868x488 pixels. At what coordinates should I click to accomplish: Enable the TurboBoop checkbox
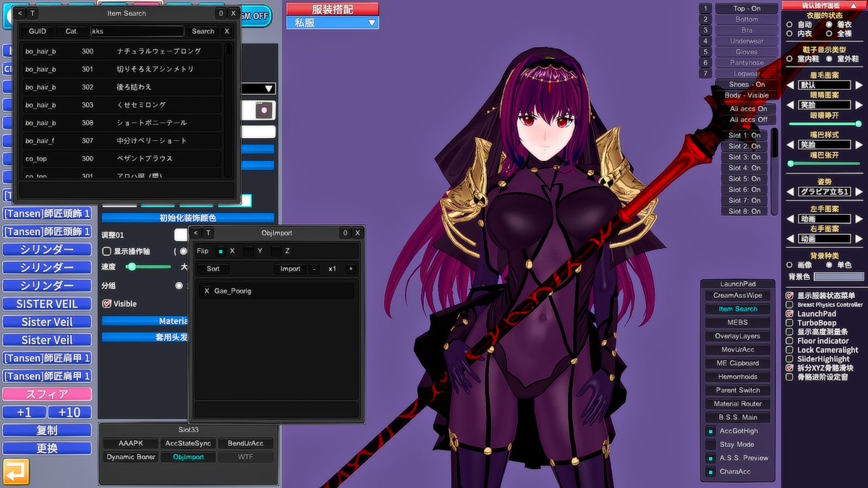point(789,322)
